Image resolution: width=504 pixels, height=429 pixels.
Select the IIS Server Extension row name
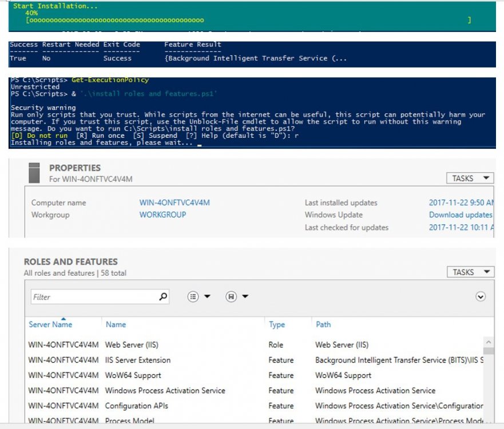[138, 360]
